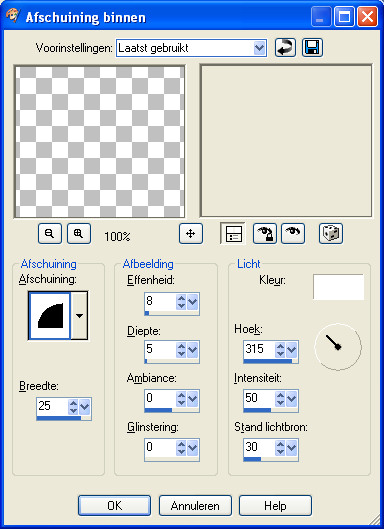Click the randomize parameters dice icon

331,233
